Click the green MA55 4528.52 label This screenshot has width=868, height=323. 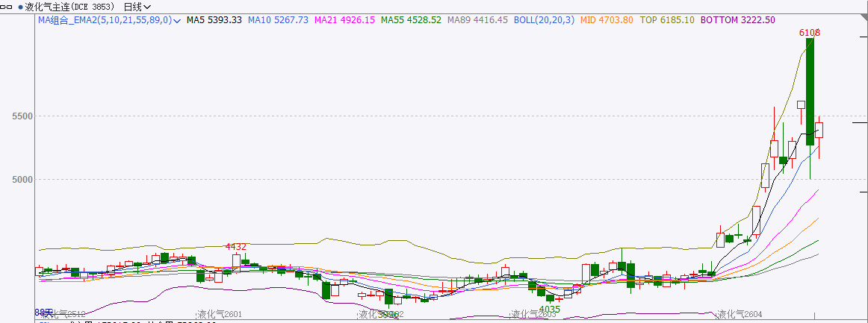coord(411,20)
